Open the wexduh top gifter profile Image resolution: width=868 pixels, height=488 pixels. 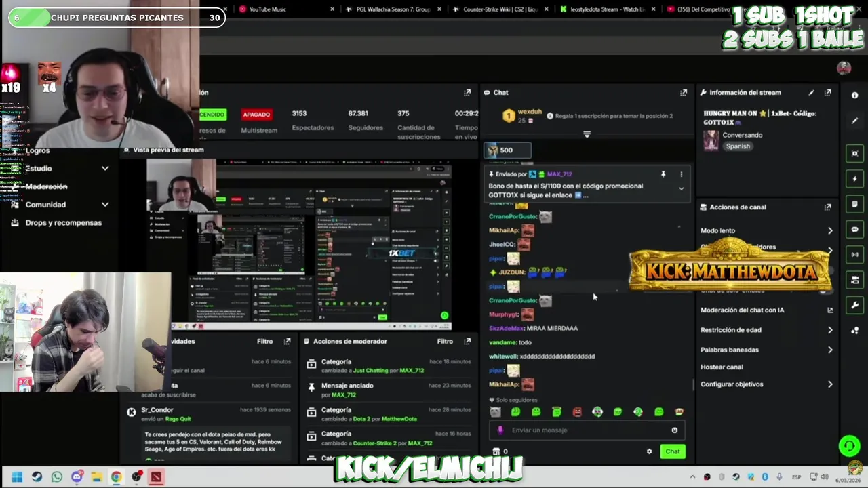(530, 112)
